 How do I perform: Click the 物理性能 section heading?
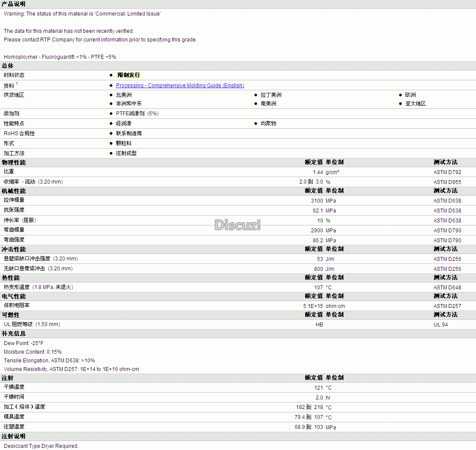[x=13, y=163]
